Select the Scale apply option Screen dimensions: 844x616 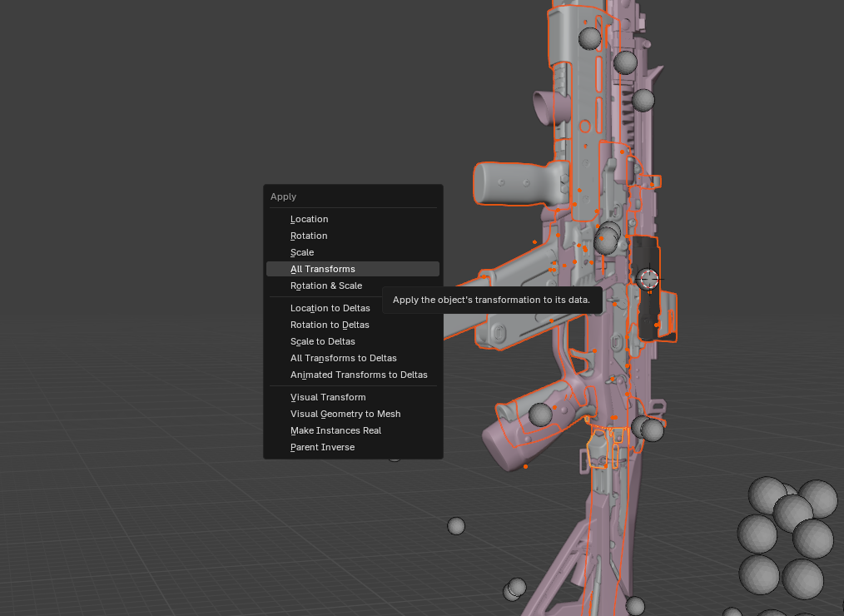tap(302, 252)
